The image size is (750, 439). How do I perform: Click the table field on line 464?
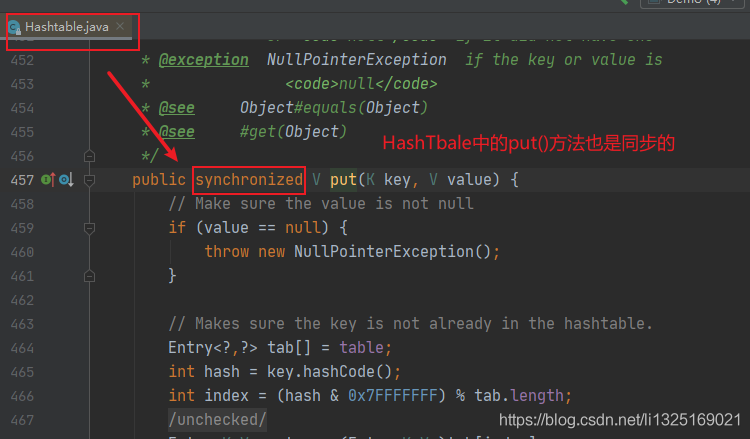pos(362,348)
